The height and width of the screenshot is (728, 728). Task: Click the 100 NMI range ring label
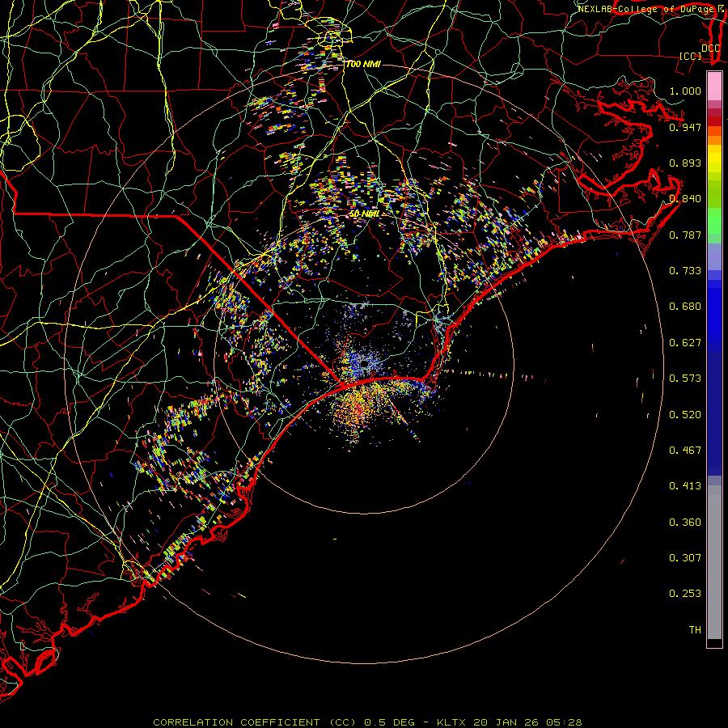point(363,64)
